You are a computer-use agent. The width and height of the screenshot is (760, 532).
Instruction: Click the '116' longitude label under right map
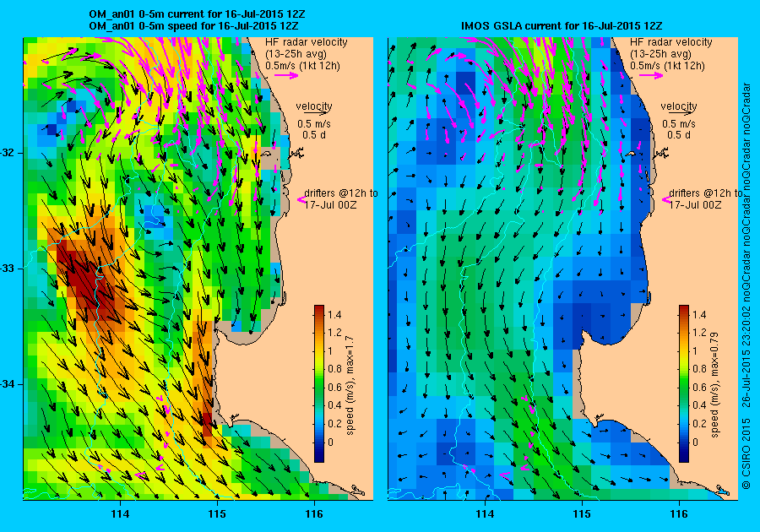tap(679, 514)
